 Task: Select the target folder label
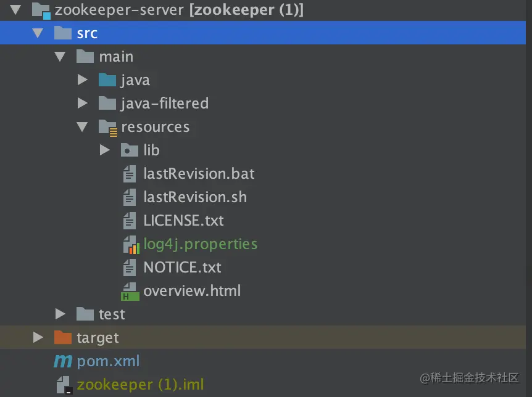coord(98,338)
